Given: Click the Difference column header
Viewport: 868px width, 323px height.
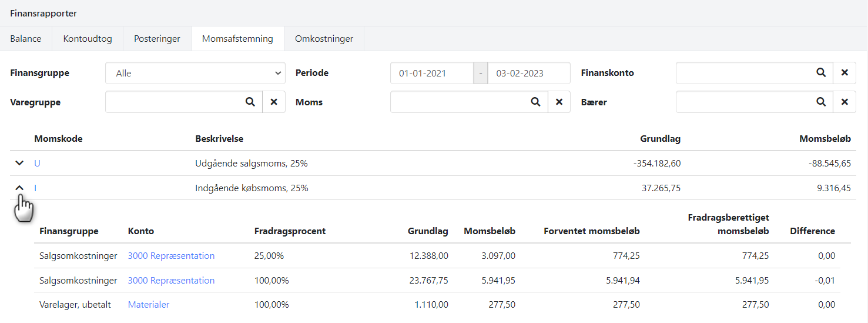Looking at the screenshot, I should pyautogui.click(x=812, y=231).
